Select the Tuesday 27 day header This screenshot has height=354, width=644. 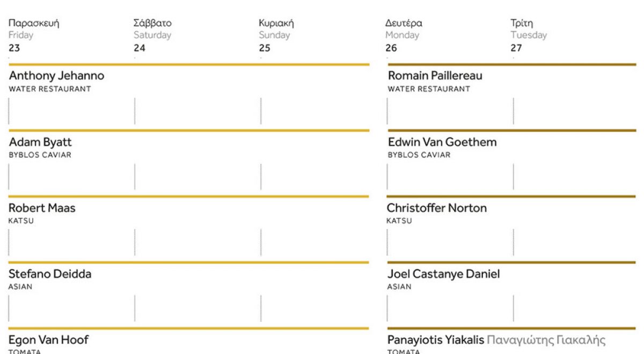point(528,35)
